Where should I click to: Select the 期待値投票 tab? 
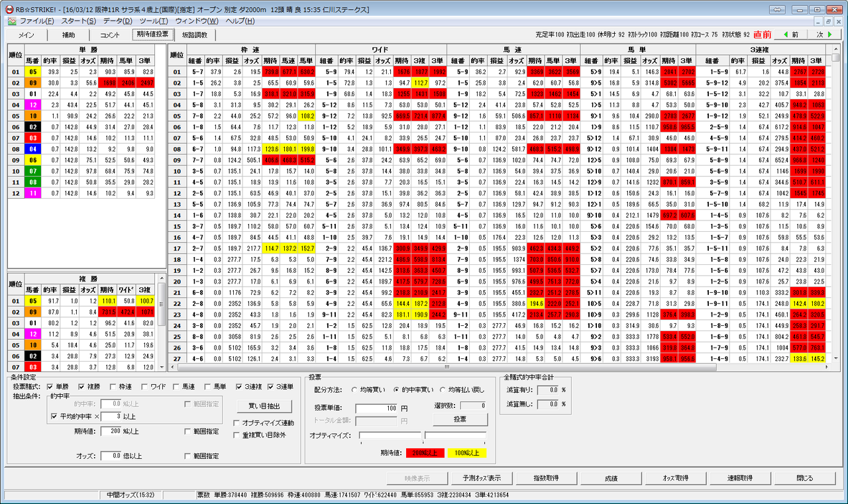(152, 34)
